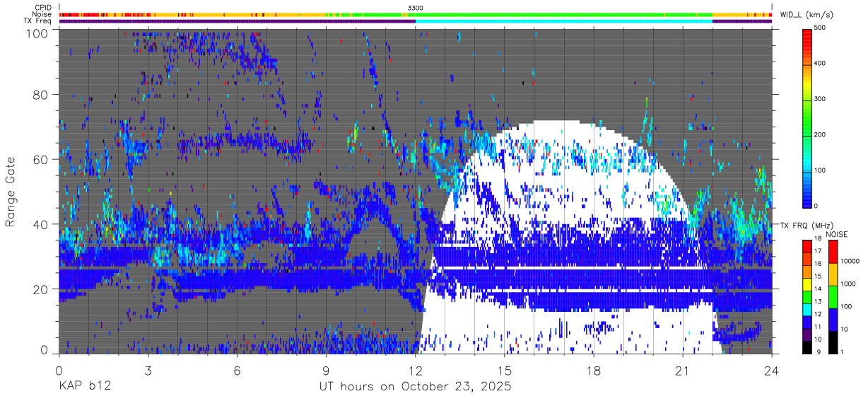Click the '9' label on TX frequency legend

click(x=818, y=351)
